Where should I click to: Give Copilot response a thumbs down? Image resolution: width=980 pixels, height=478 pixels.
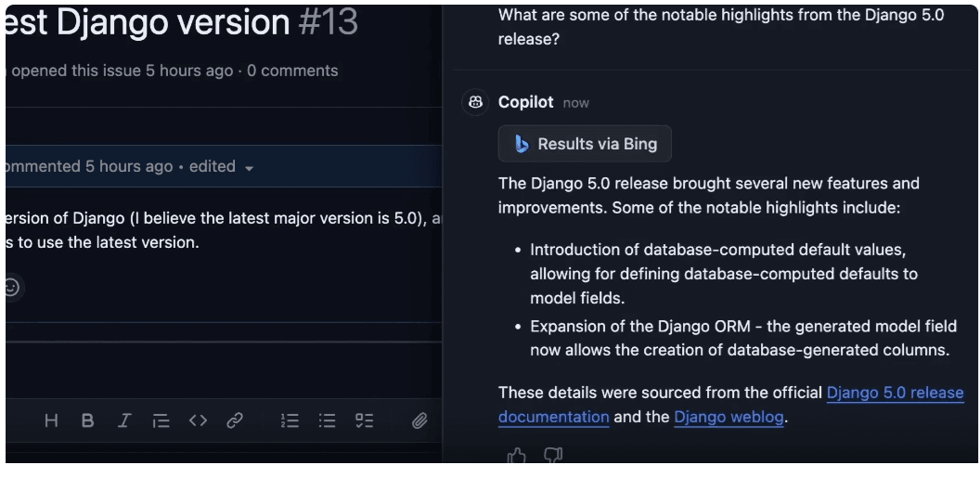coord(552,456)
